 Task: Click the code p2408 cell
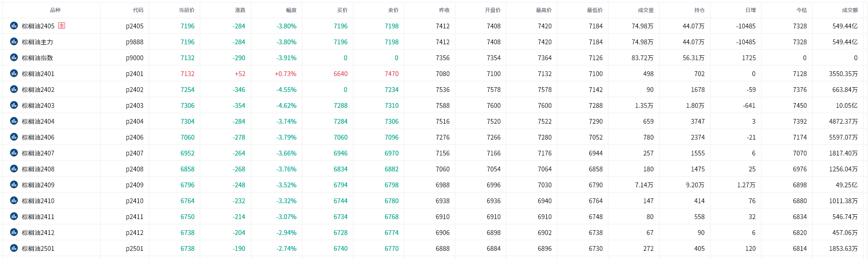pos(134,169)
